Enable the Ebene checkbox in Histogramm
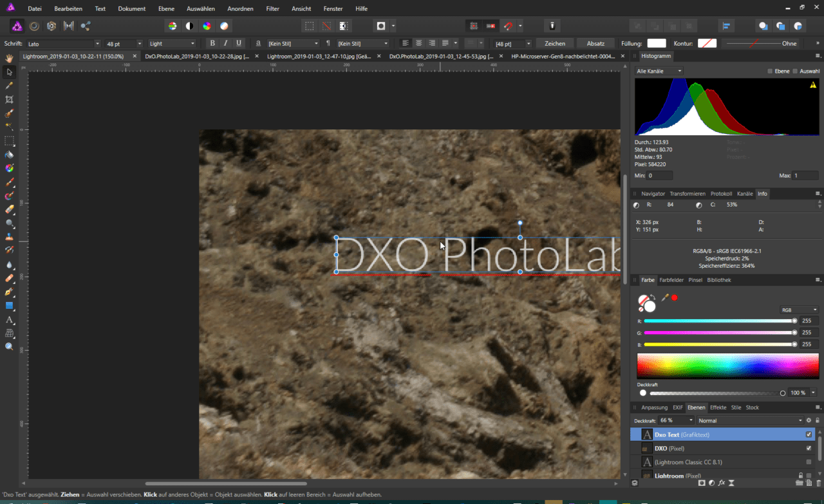The width and height of the screenshot is (824, 504). (x=770, y=71)
